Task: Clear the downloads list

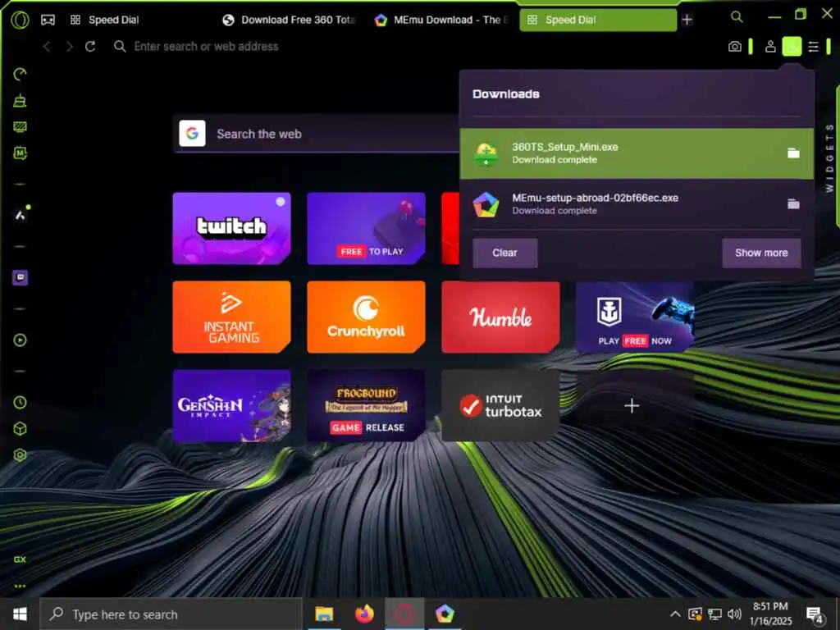Action: (x=504, y=253)
